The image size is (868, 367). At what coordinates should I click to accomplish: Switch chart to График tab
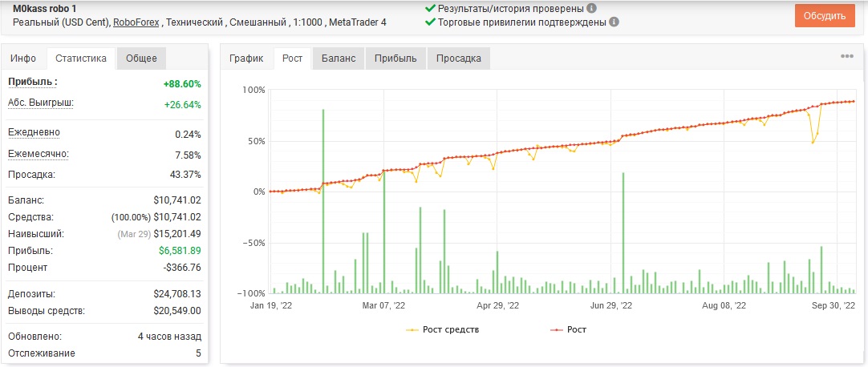click(x=246, y=58)
